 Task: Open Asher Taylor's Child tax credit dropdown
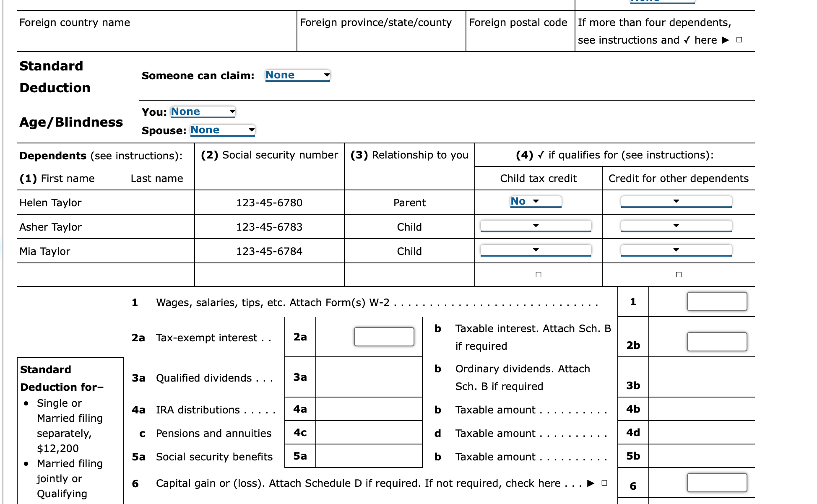tap(536, 226)
